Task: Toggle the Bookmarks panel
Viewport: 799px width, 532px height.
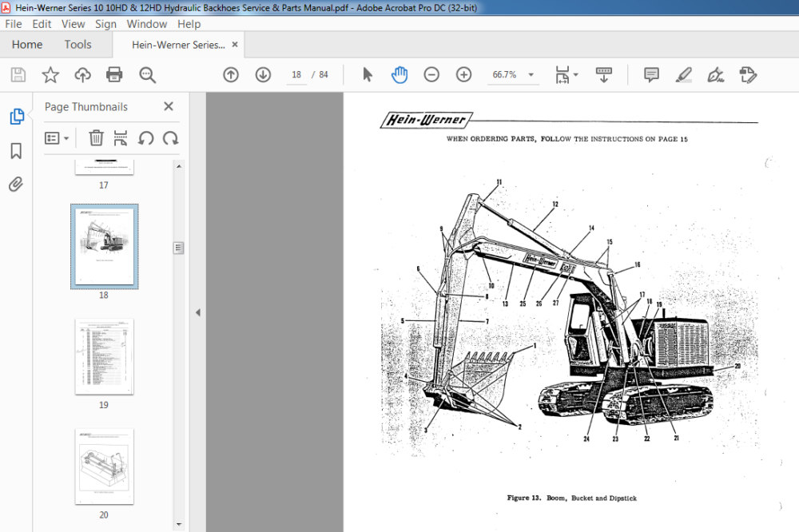Action: coord(16,151)
